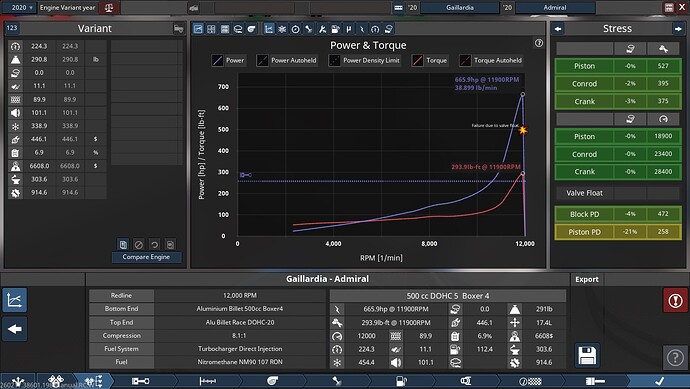Click the truck icon in the Variant panel header

click(x=178, y=29)
